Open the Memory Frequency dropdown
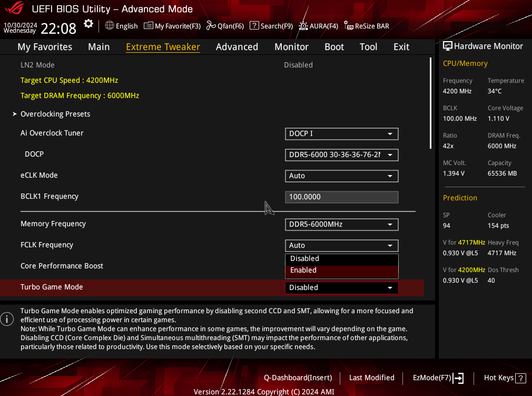The image size is (532, 396). pyautogui.click(x=342, y=225)
